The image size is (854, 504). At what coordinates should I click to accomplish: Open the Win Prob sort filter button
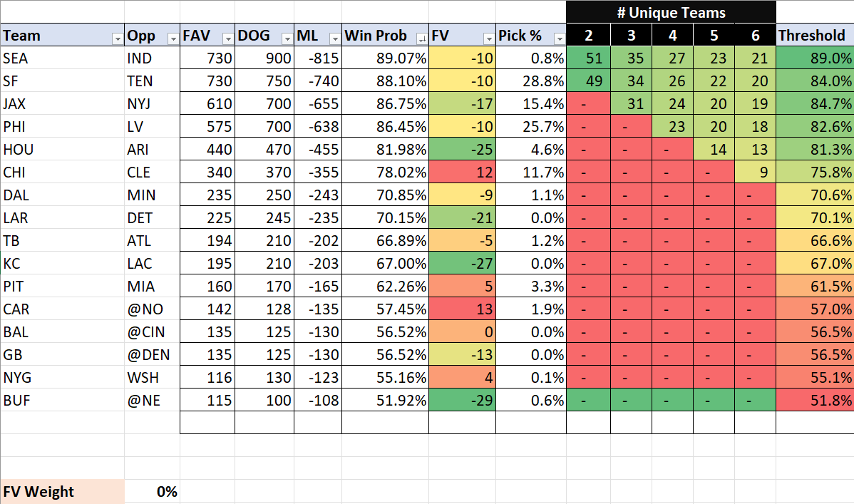[421, 38]
